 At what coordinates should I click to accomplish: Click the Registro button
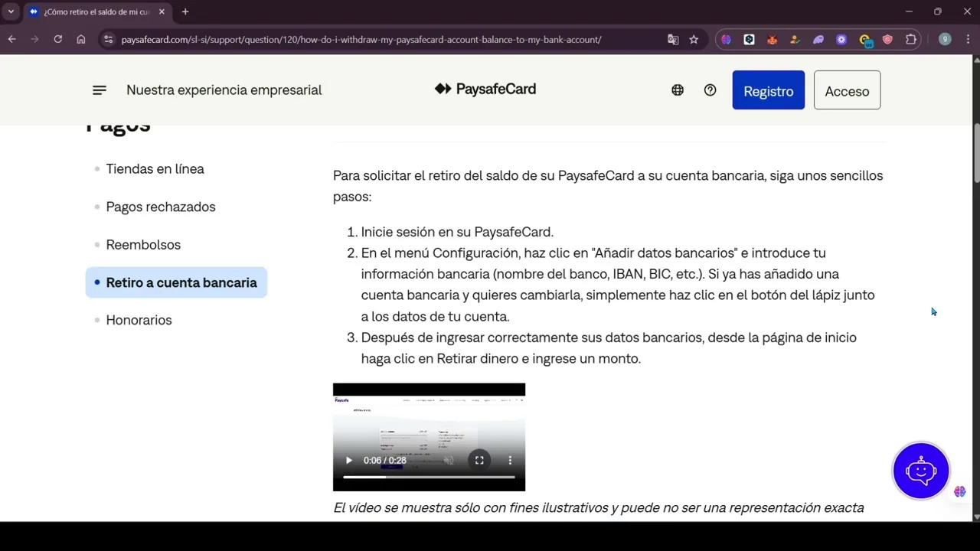click(x=768, y=90)
